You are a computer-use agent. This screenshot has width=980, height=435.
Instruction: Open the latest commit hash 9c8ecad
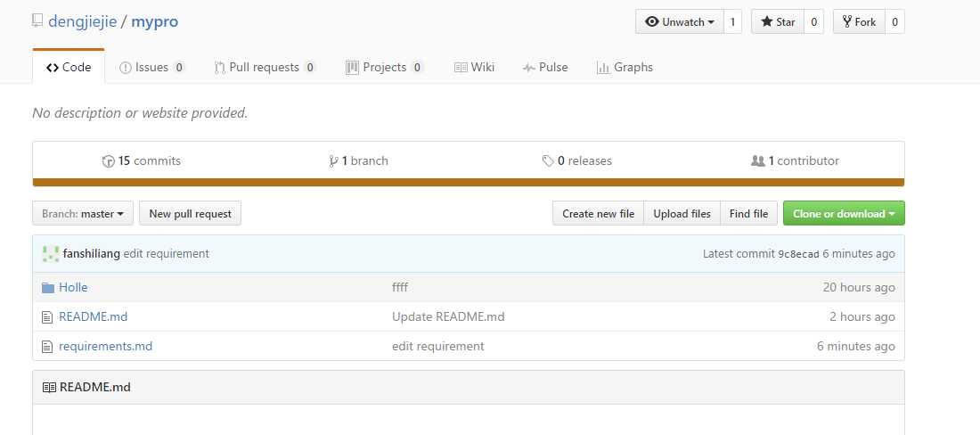pos(798,254)
